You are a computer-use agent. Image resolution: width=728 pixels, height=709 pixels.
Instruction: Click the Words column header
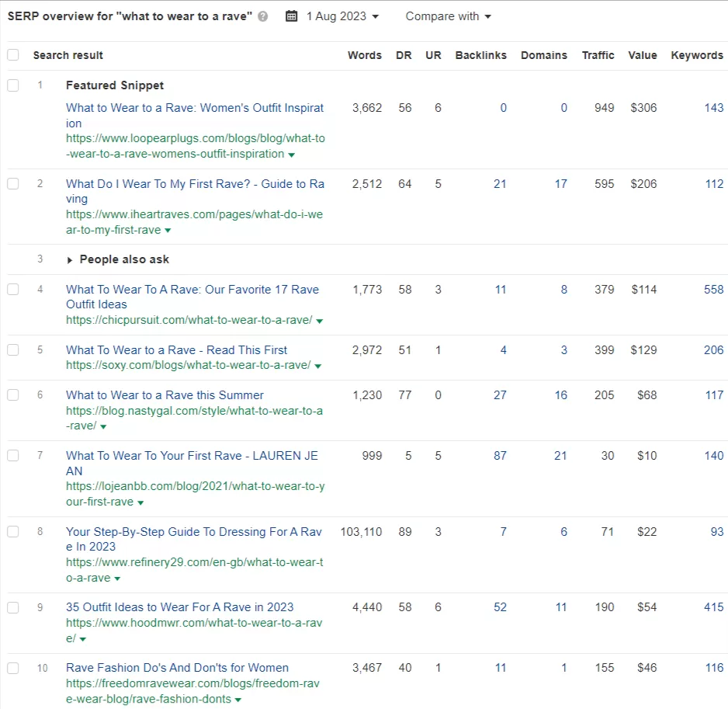click(x=365, y=55)
